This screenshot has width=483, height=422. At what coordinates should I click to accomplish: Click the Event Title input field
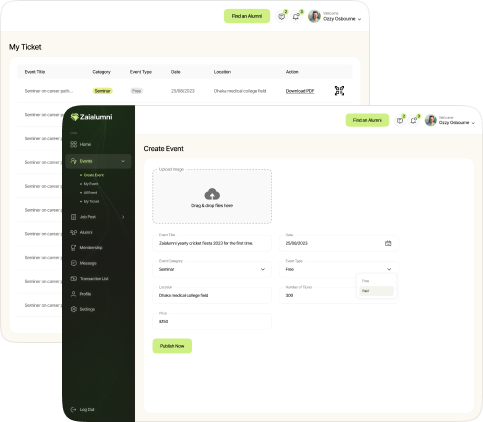coord(212,243)
